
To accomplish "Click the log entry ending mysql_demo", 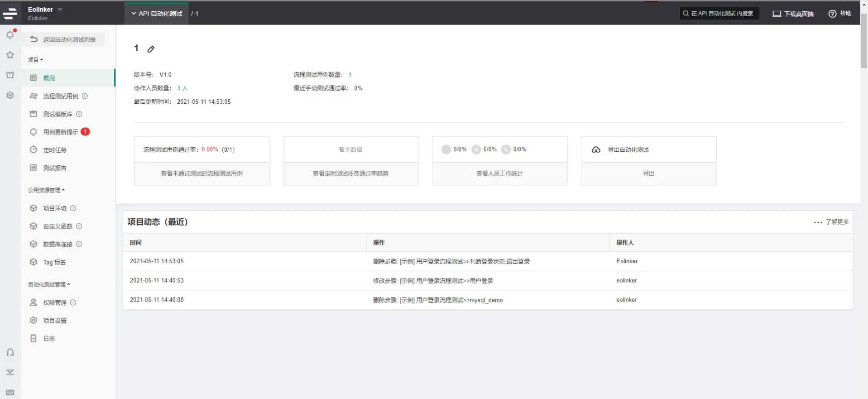I will (438, 300).
